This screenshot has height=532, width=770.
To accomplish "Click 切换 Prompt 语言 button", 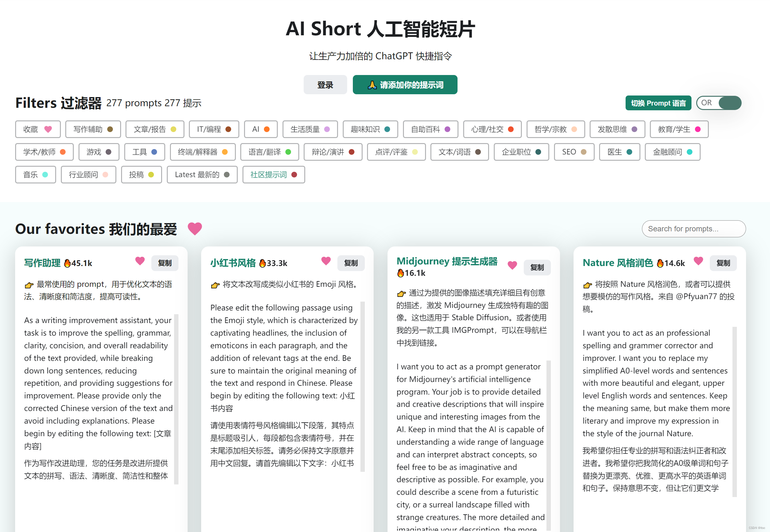I will 658,103.
